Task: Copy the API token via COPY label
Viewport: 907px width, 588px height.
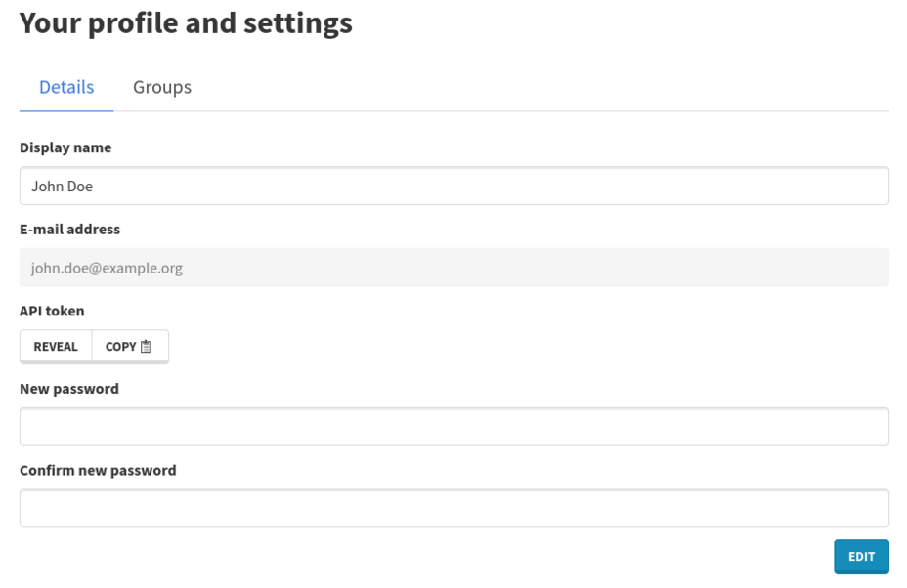Action: (121, 347)
